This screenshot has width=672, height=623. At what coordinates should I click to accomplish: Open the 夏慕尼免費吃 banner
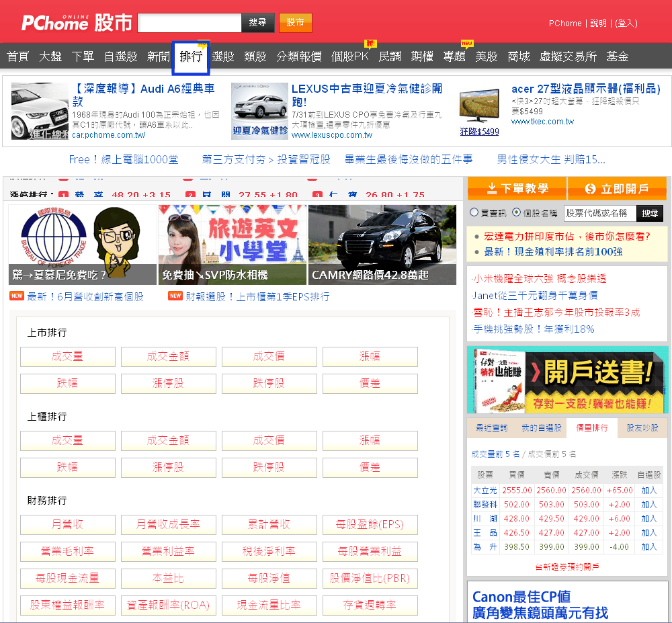pos(83,245)
